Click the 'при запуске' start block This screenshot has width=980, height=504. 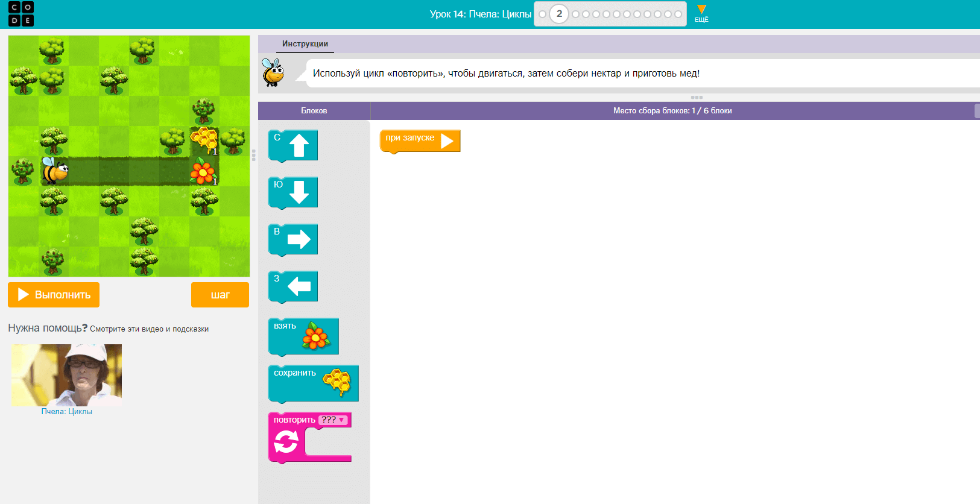click(x=419, y=140)
